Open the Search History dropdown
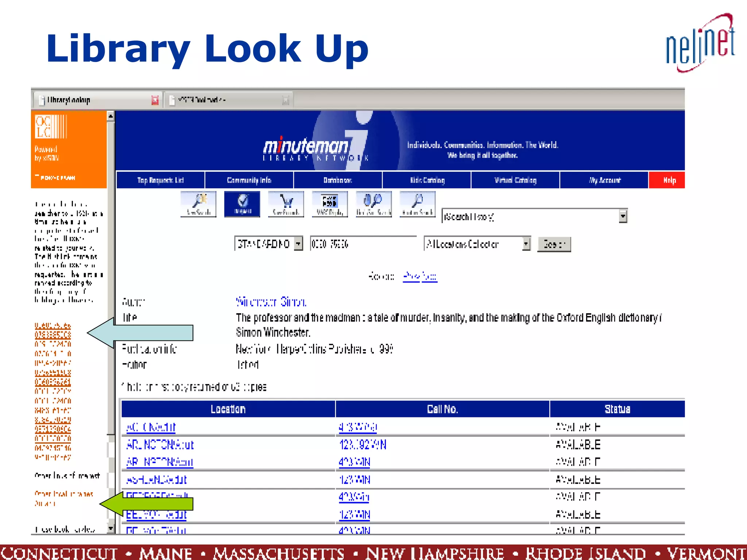 tap(623, 216)
